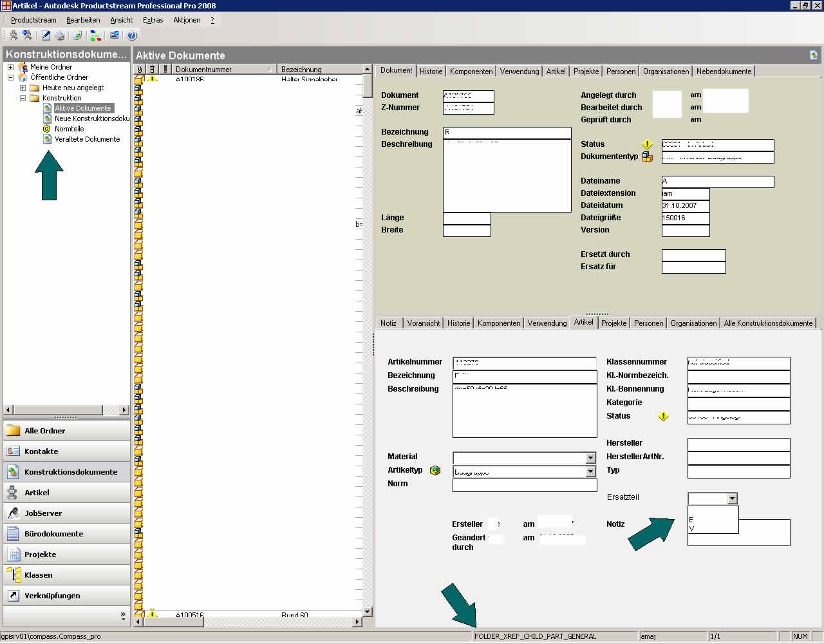Open the Ersatzteil dropdown arrow
824x644 pixels.
[732, 498]
